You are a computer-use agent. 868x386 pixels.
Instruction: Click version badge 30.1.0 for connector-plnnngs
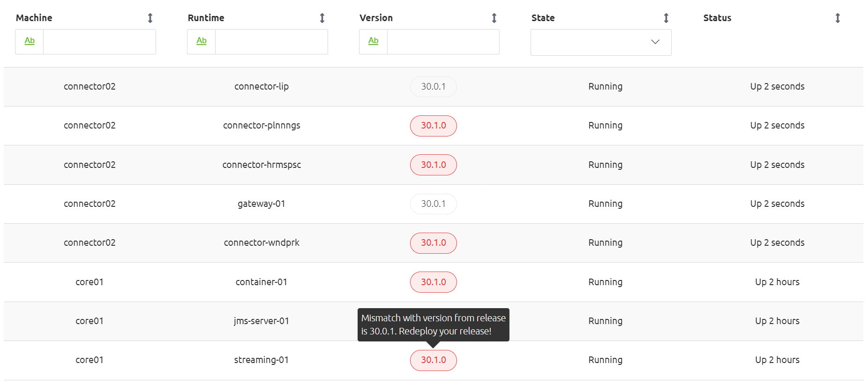click(x=434, y=126)
